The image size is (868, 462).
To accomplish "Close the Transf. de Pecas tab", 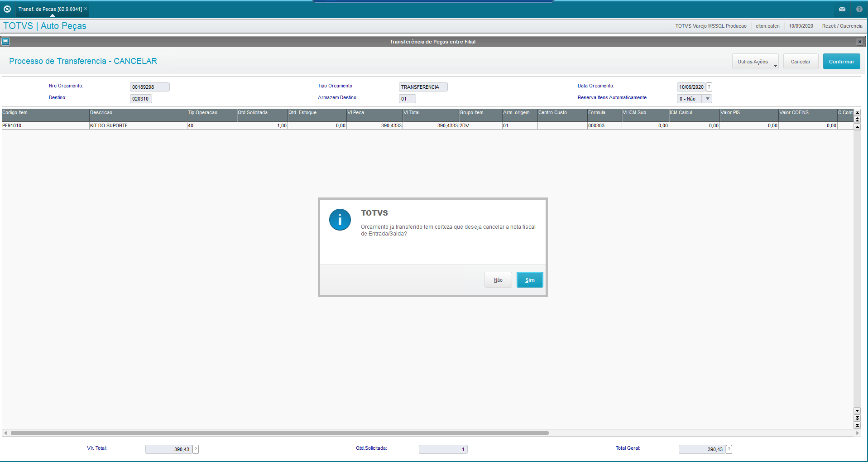I will [x=86, y=9].
